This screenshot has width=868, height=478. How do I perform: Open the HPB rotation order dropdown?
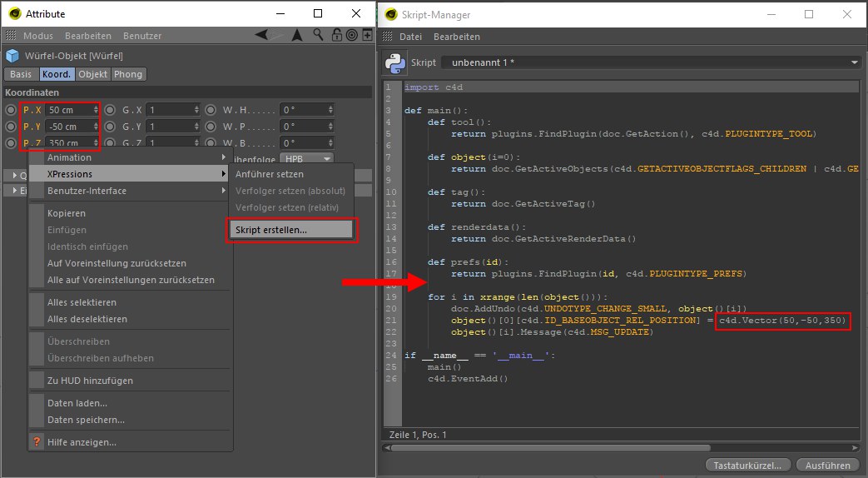308,158
